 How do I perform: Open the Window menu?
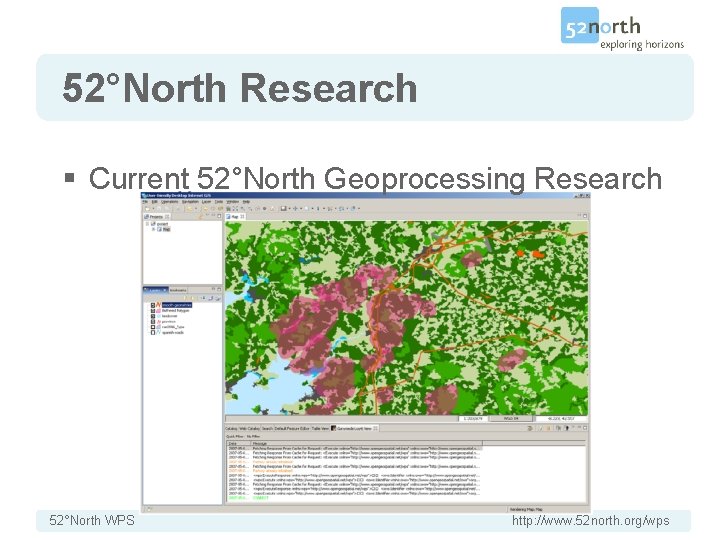coord(233,202)
